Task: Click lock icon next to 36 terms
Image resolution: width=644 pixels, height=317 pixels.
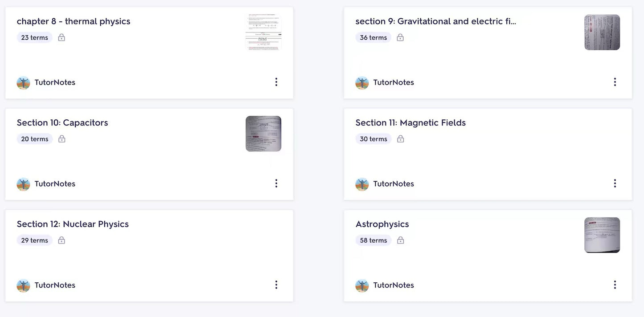Action: click(x=400, y=37)
